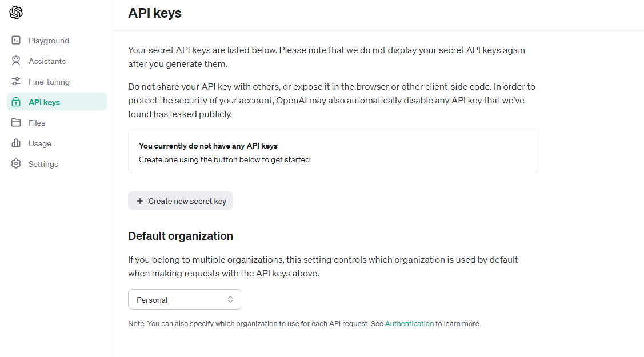Image resolution: width=644 pixels, height=357 pixels.
Task: Click the Files folder icon
Action: coord(16,122)
